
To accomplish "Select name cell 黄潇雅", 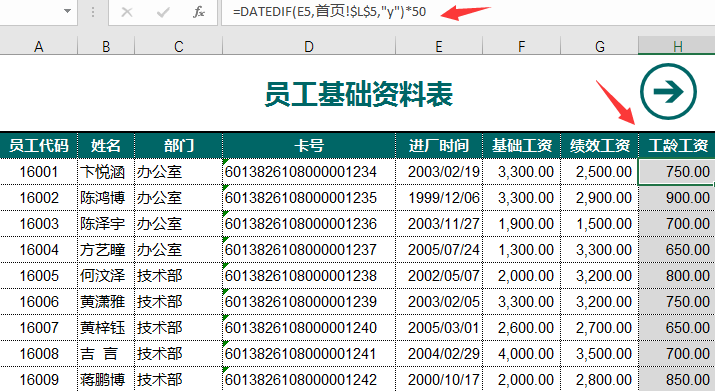I will pos(106,302).
